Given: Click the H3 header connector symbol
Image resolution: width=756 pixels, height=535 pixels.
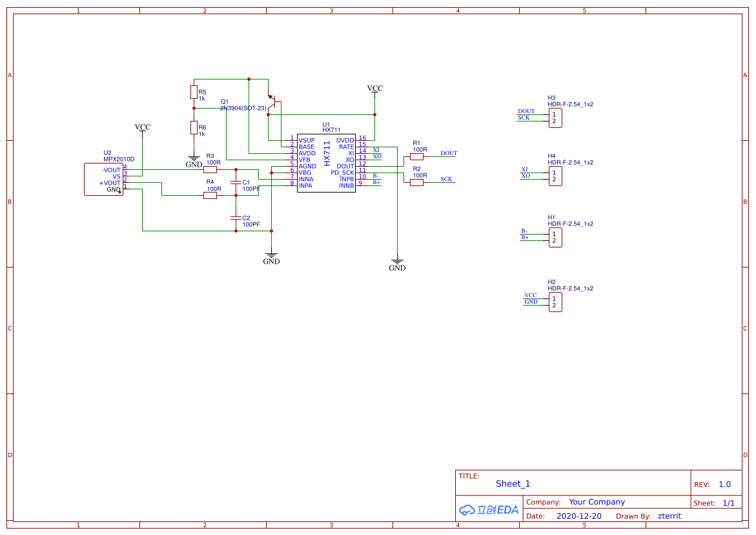Looking at the screenshot, I should [x=555, y=118].
